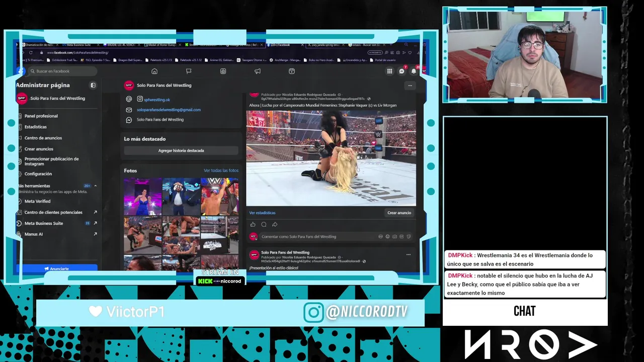Open the Messenger icon with badge 7
The width and height of the screenshot is (644, 362).
pyautogui.click(x=401, y=71)
